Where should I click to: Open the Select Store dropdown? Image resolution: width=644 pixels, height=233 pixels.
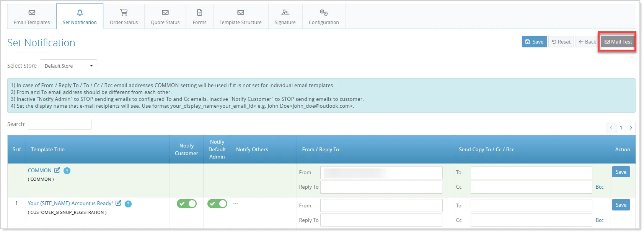[x=68, y=66]
